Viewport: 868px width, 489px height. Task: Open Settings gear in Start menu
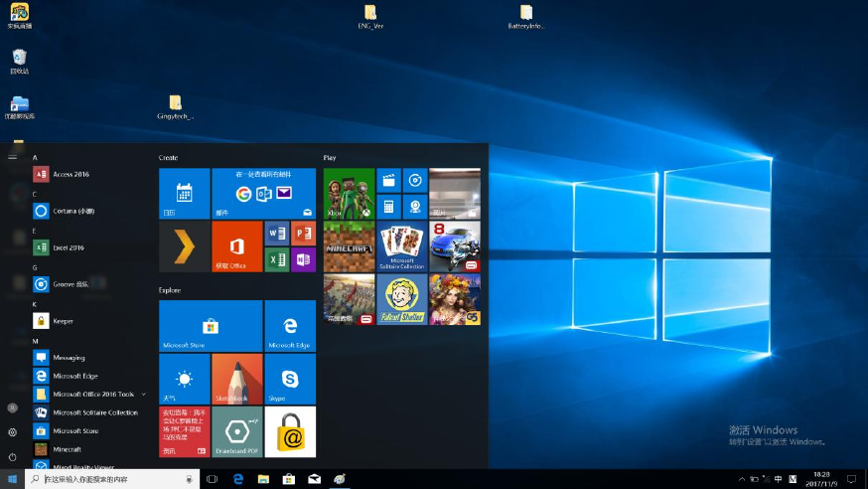(x=12, y=432)
